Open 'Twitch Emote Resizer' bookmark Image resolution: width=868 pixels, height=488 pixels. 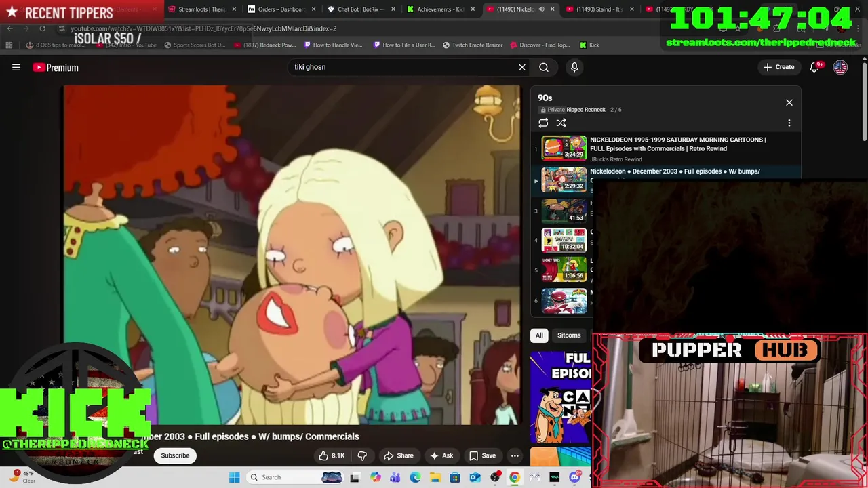pyautogui.click(x=473, y=45)
